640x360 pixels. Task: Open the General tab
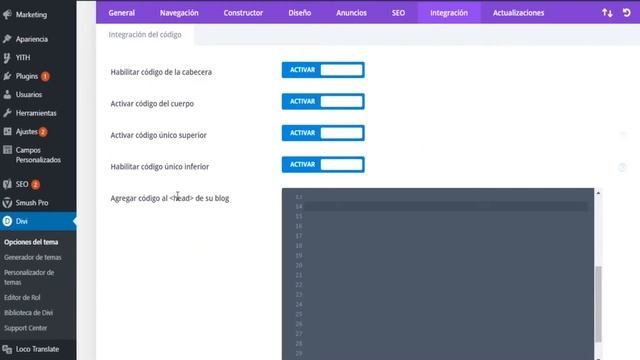coord(122,13)
